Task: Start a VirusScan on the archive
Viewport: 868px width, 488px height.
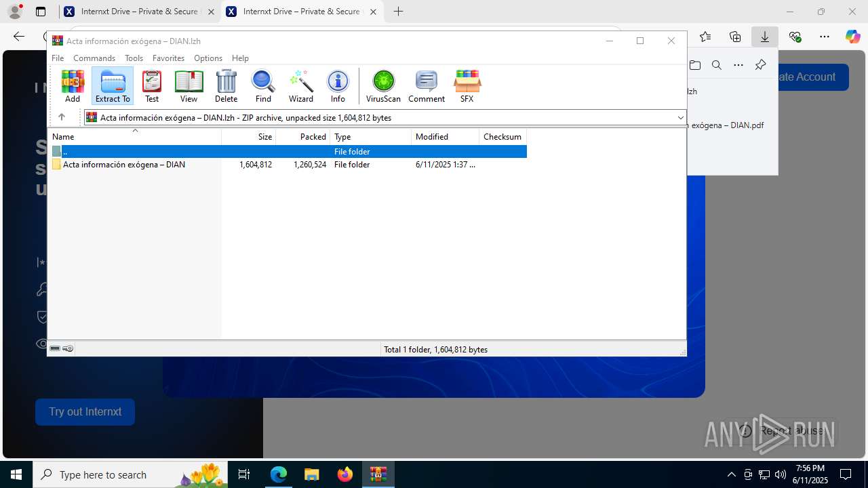Action: [383, 86]
